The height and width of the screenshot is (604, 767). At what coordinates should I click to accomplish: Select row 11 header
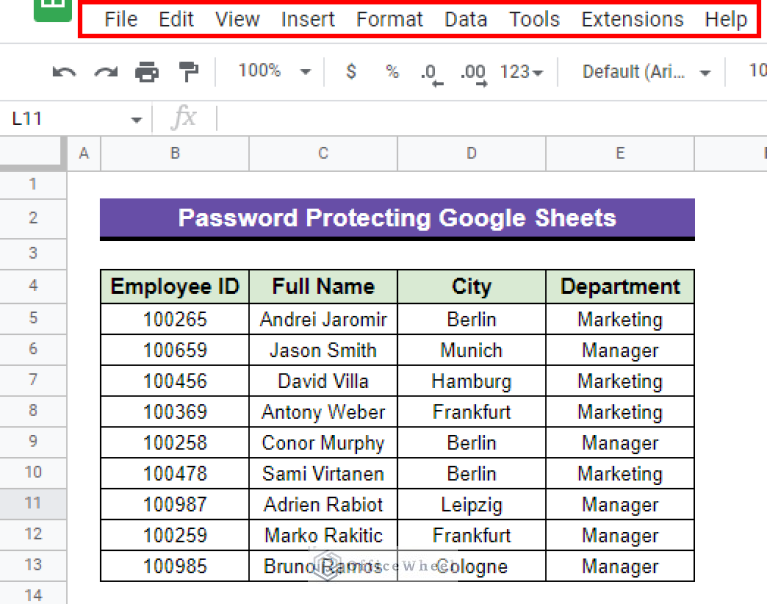click(x=33, y=503)
